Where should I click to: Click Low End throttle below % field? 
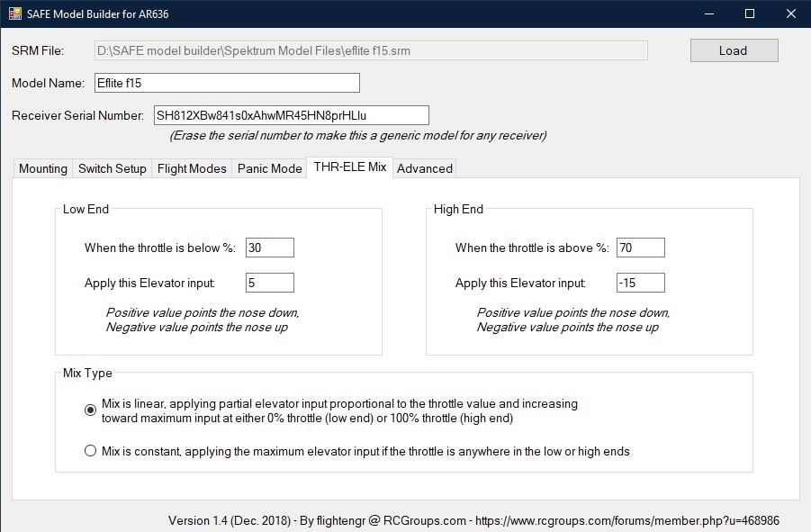(x=270, y=248)
